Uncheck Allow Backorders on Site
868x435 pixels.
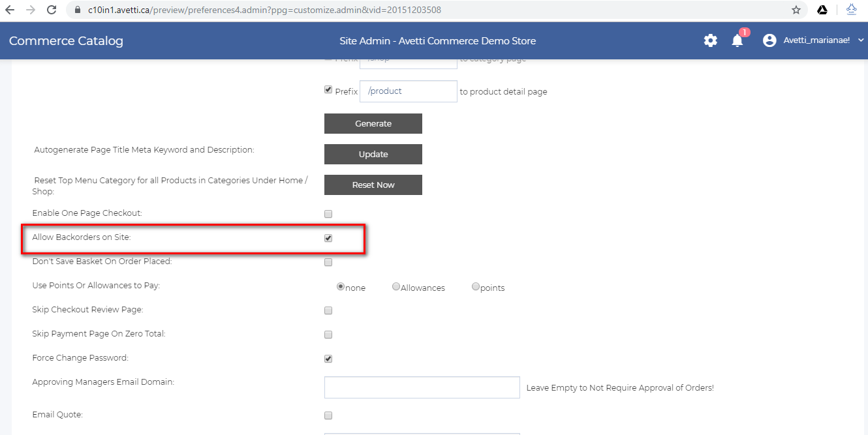click(328, 238)
